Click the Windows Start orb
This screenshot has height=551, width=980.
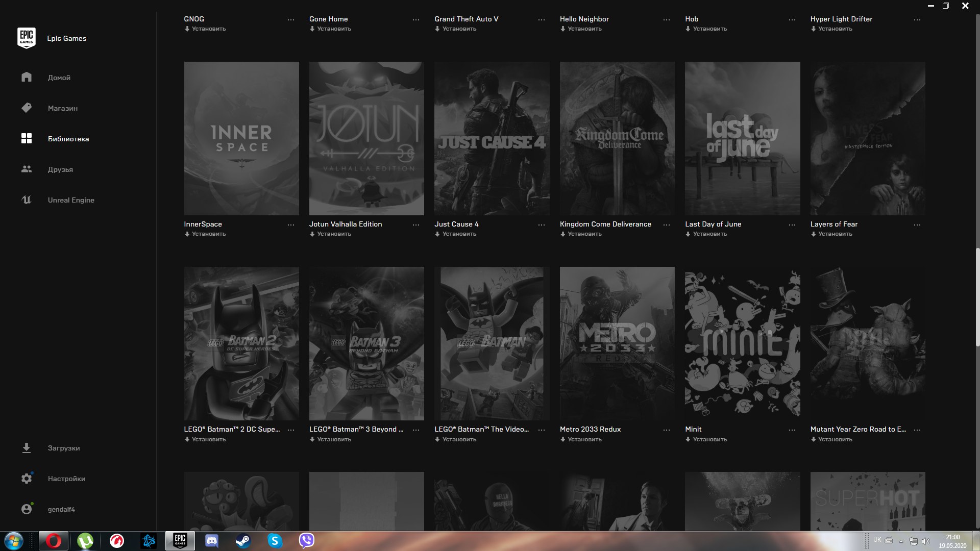pyautogui.click(x=14, y=541)
